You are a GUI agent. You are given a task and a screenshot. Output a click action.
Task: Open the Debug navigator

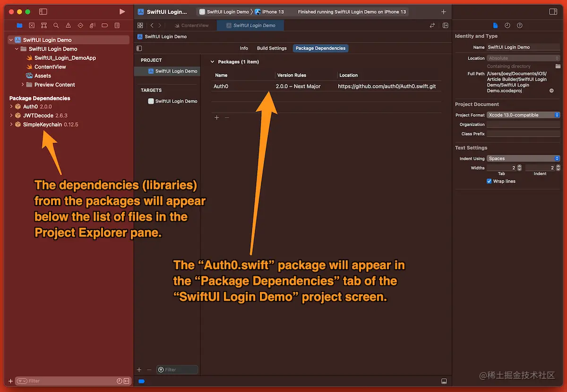pyautogui.click(x=93, y=26)
